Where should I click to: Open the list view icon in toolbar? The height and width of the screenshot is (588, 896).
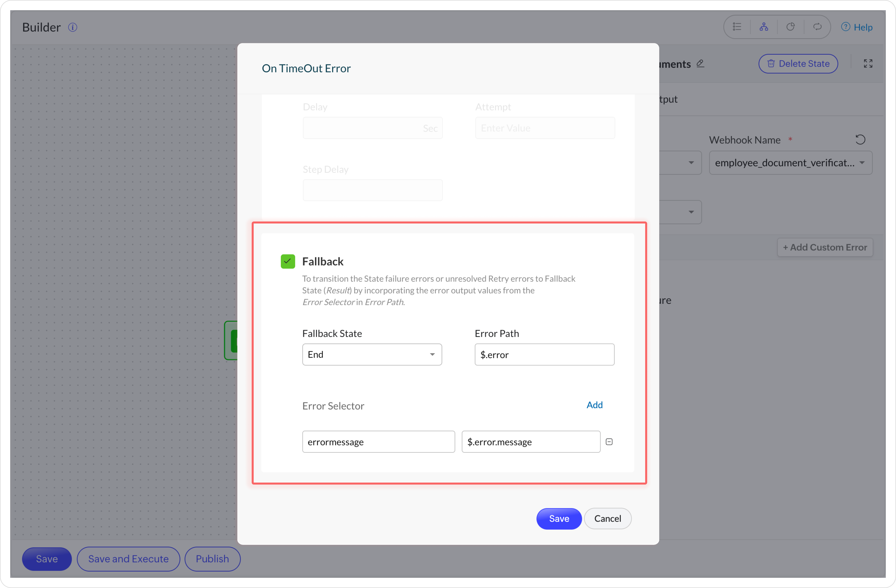coord(737,27)
